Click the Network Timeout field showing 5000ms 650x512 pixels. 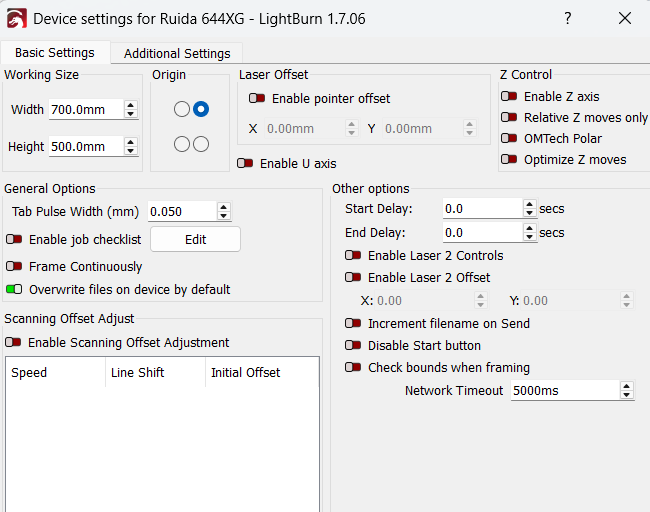pyautogui.click(x=565, y=391)
